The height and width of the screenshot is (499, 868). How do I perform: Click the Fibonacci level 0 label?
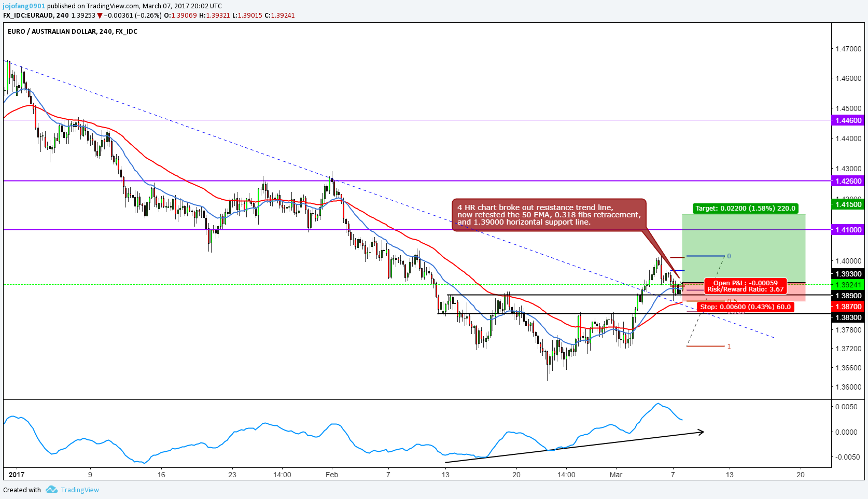point(729,256)
